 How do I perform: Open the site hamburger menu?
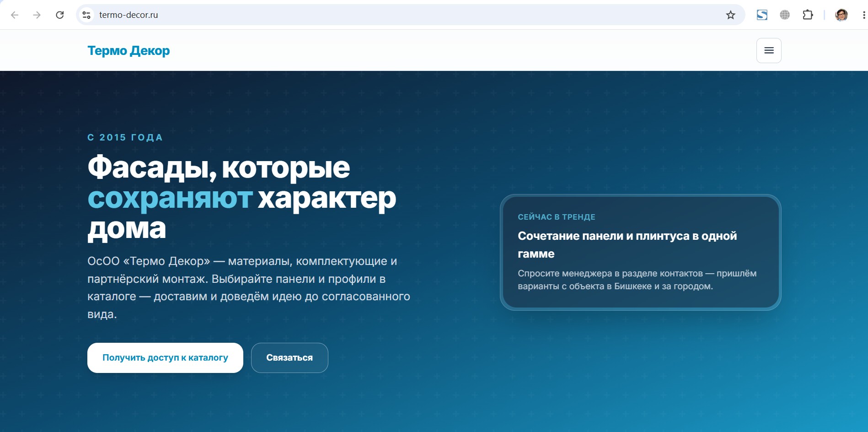pos(769,50)
